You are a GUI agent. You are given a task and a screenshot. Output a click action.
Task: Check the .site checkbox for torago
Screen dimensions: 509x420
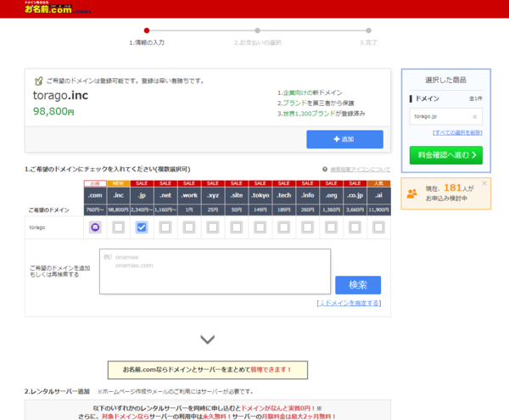[237, 227]
